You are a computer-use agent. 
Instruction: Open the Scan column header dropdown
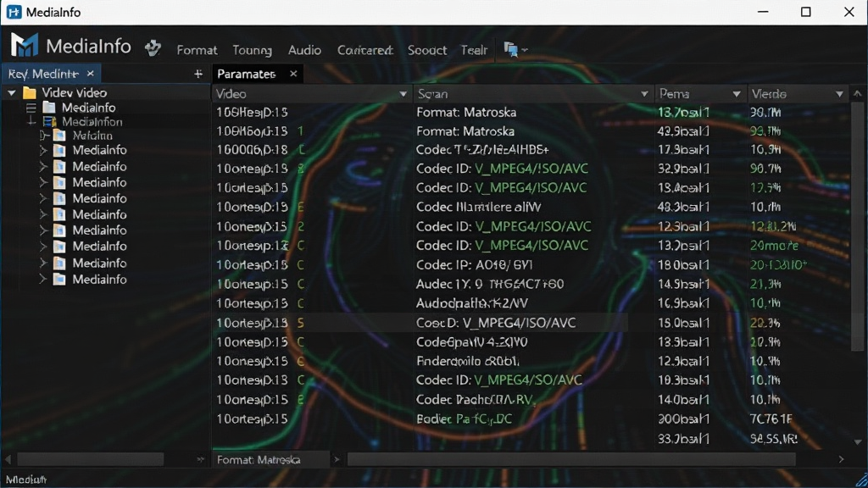pos(644,94)
